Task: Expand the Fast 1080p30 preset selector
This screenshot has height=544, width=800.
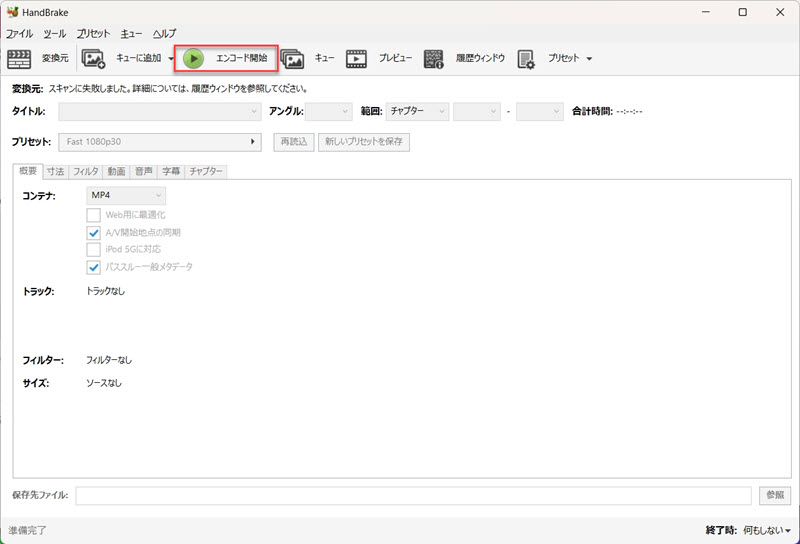Action: coord(160,142)
